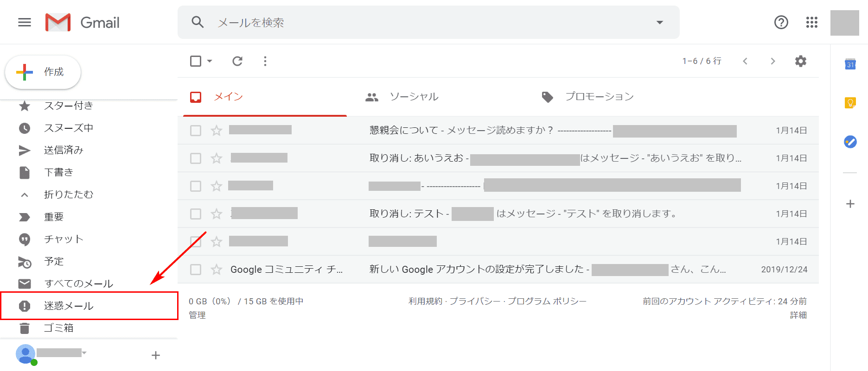Image resolution: width=868 pixels, height=371 pixels.
Task: Check the Google コミュニティ message checkbox
Action: pos(196,270)
